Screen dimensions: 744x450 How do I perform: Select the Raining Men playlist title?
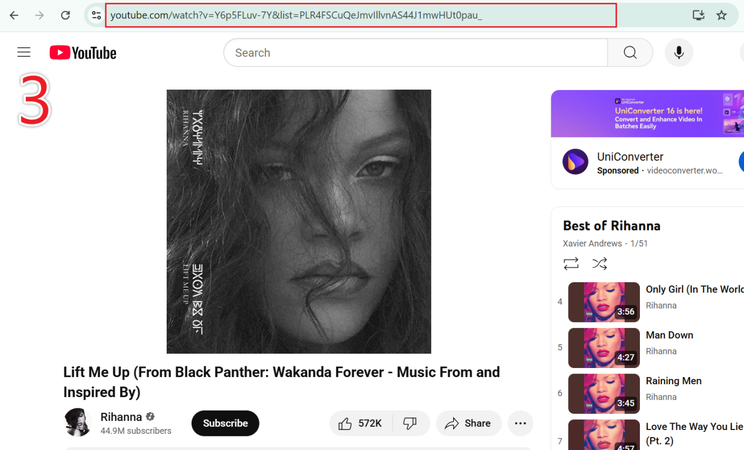(673, 381)
